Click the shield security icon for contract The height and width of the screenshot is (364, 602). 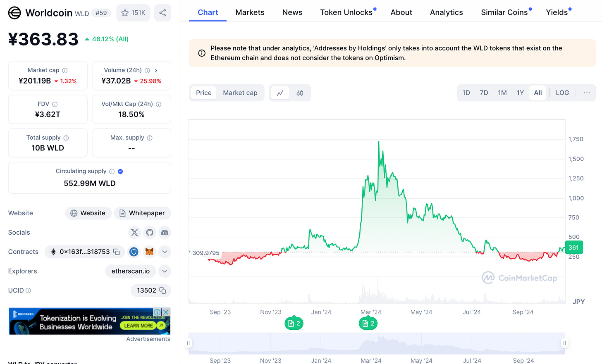pos(134,252)
